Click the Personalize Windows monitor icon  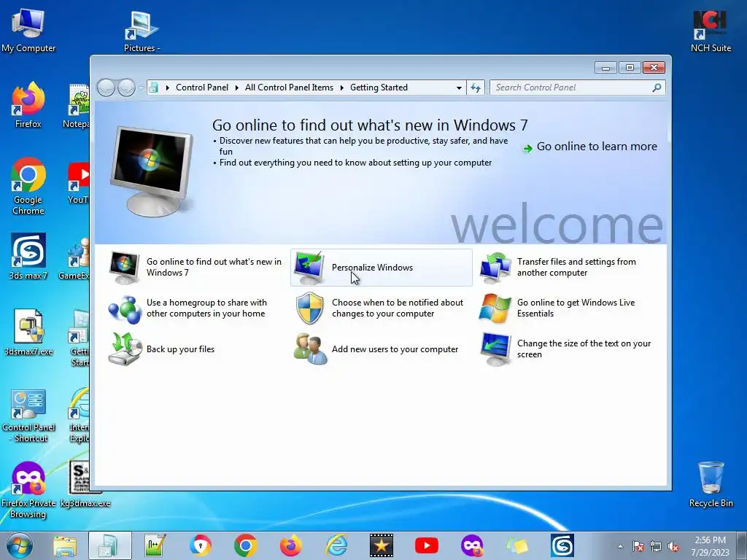[309, 268]
